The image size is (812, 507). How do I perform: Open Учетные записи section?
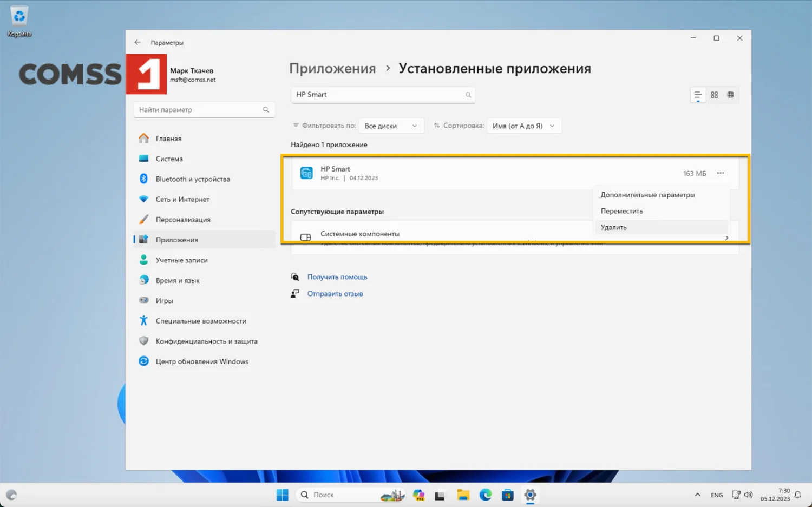tap(204, 260)
